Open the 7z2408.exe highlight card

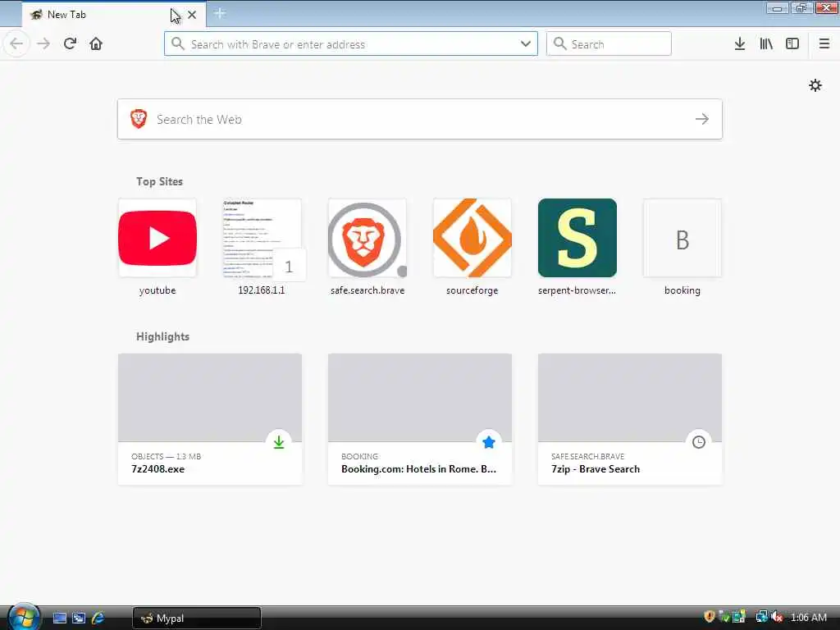[210, 419]
